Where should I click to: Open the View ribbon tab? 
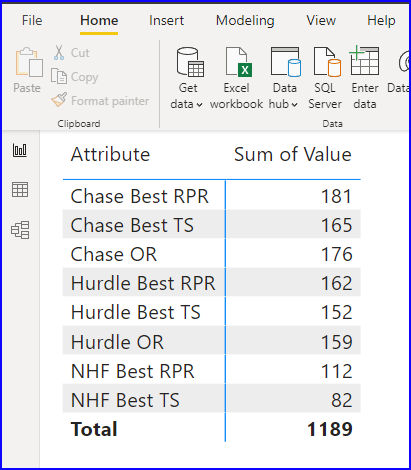pos(321,21)
